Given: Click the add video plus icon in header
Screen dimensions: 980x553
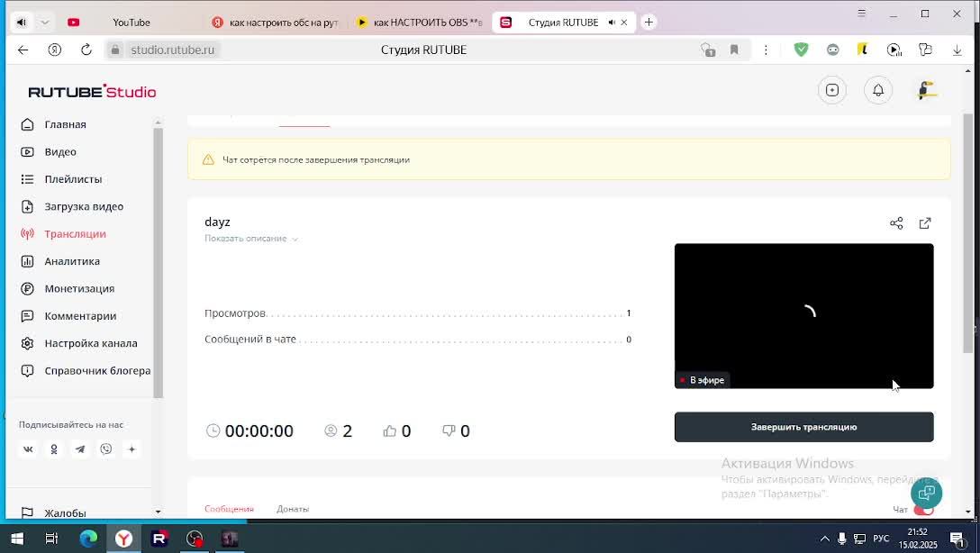Looking at the screenshot, I should (832, 91).
